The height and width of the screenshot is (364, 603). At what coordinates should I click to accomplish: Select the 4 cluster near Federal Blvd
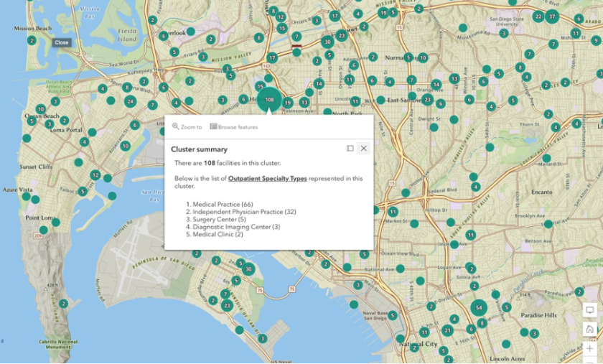point(476,187)
